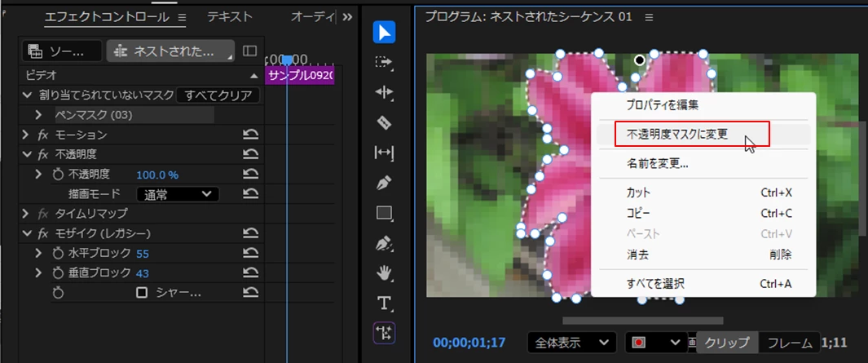This screenshot has width=868, height=363.
Task: Reset the モザイク (レガシー) effect
Action: (251, 233)
